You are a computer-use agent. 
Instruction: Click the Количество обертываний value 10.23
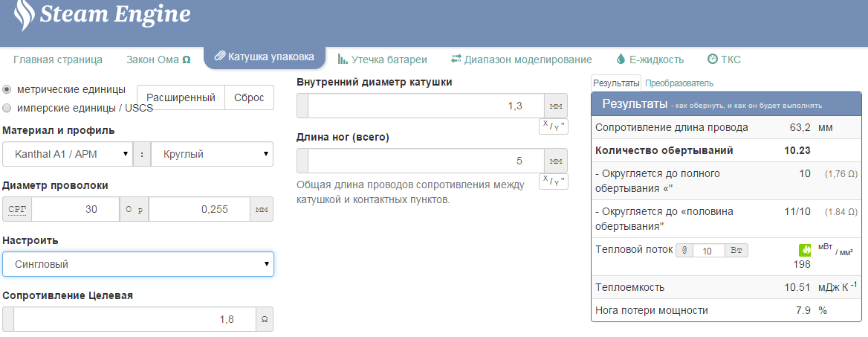797,150
